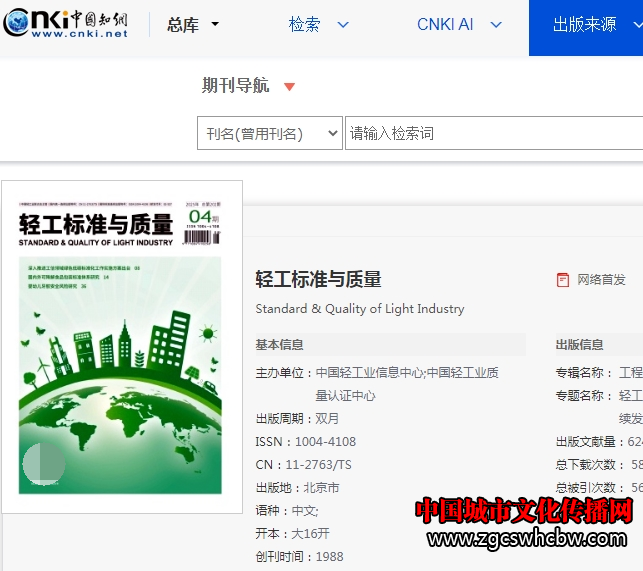The width and height of the screenshot is (643, 571).
Task: Click the 中国城市文化传播网 watermark
Action: (x=523, y=511)
